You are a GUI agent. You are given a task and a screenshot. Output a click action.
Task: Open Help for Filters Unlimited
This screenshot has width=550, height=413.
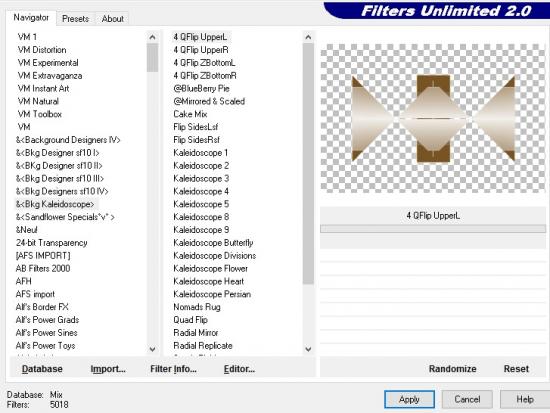pyautogui.click(x=525, y=399)
